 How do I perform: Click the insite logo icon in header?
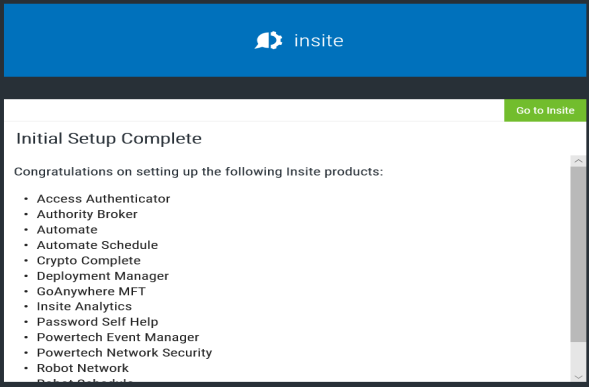(x=268, y=40)
